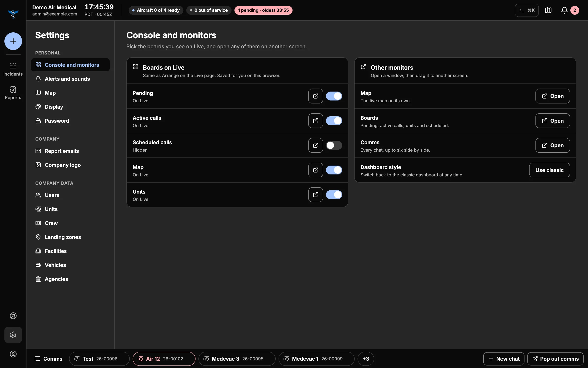Show the +3 more chats

coord(366,359)
